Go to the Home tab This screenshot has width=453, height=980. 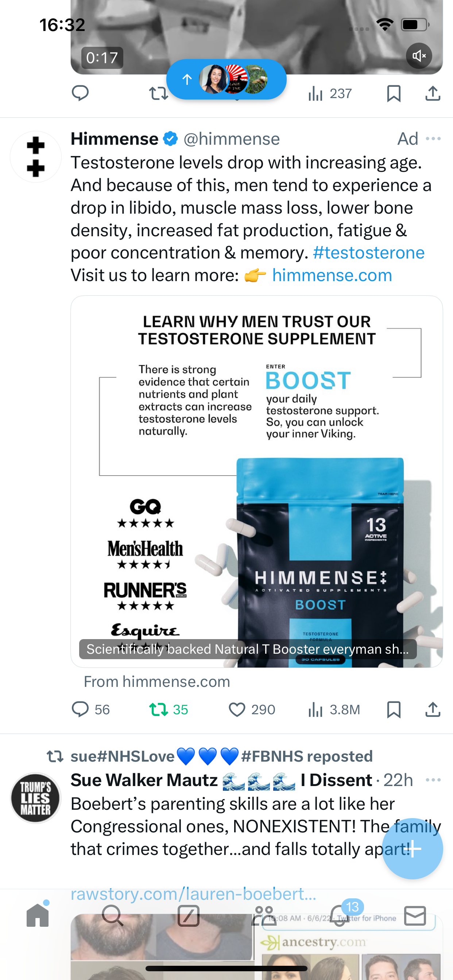click(x=38, y=915)
